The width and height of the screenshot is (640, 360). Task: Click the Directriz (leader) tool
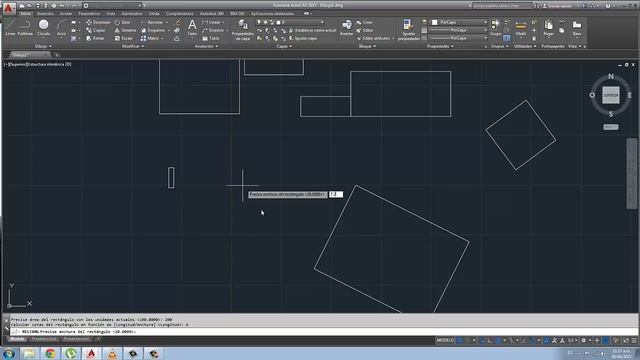[x=213, y=30]
